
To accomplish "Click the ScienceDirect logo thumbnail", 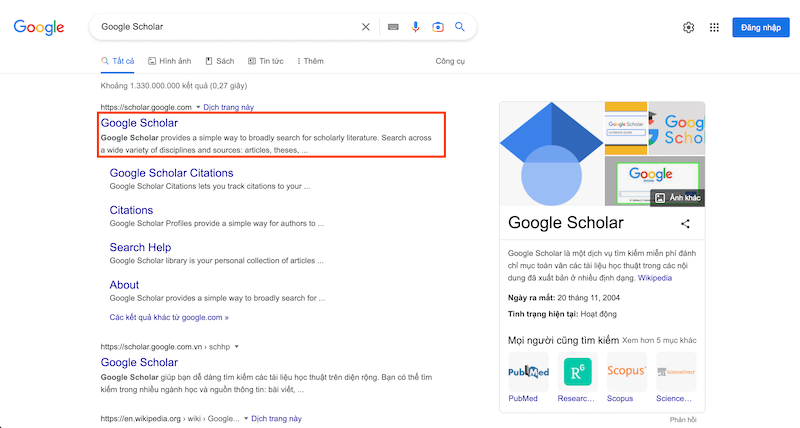I will pyautogui.click(x=676, y=372).
